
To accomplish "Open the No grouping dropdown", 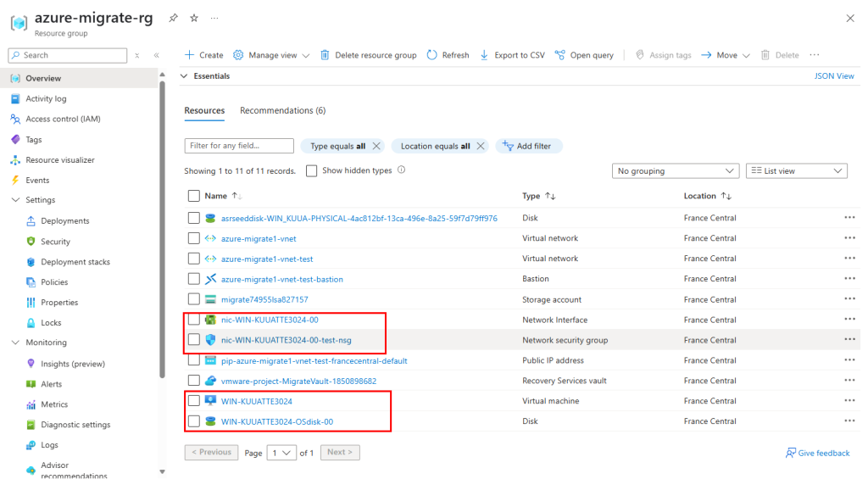I will [676, 171].
